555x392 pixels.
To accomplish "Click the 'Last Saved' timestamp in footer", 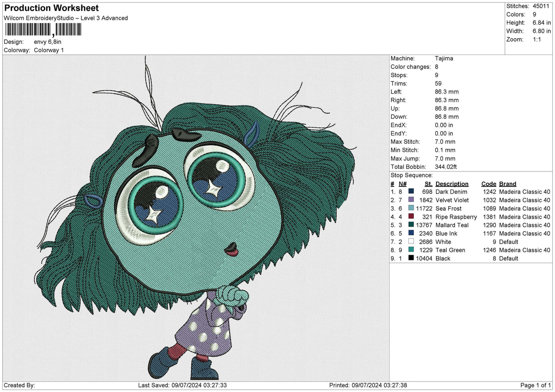I will point(182,385).
